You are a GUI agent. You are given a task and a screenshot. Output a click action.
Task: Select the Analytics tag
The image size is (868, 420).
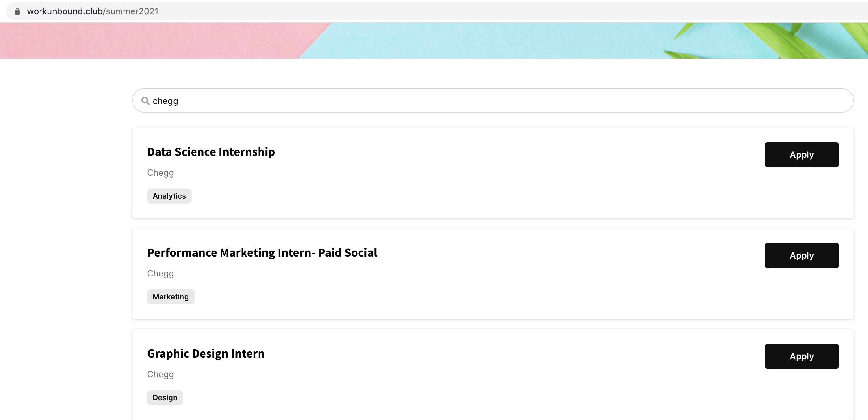169,196
